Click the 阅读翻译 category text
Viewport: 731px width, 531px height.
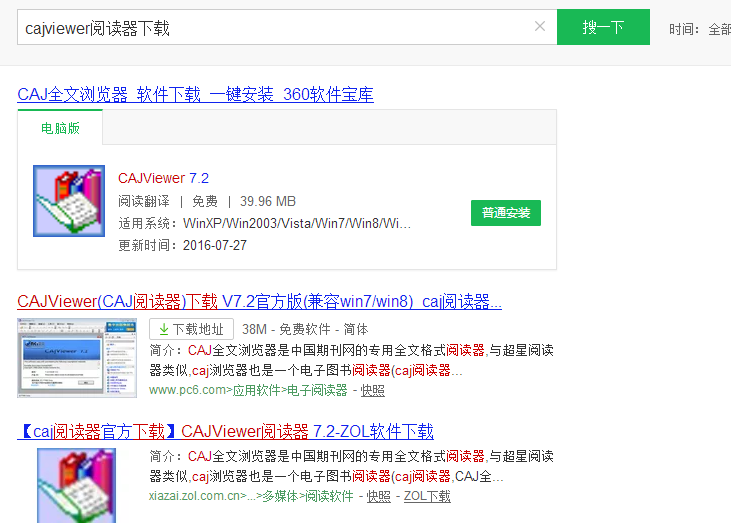(x=144, y=201)
